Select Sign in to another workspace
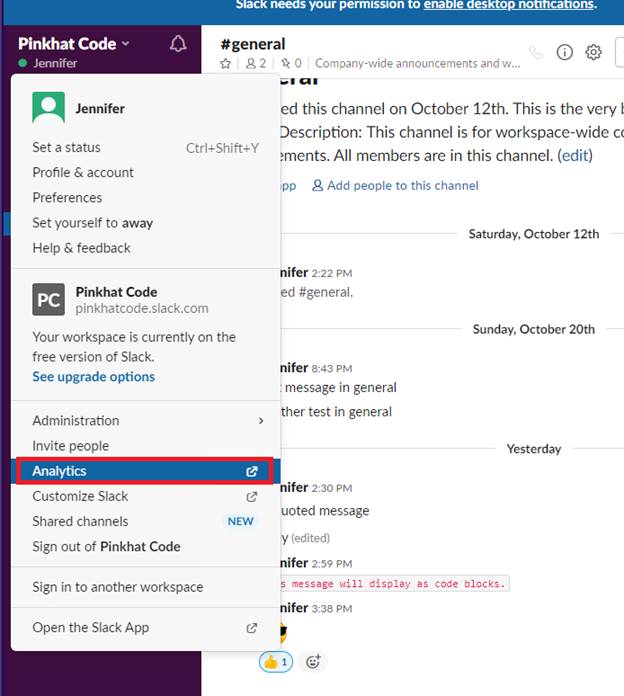The height and width of the screenshot is (696, 624). pyautogui.click(x=146, y=587)
